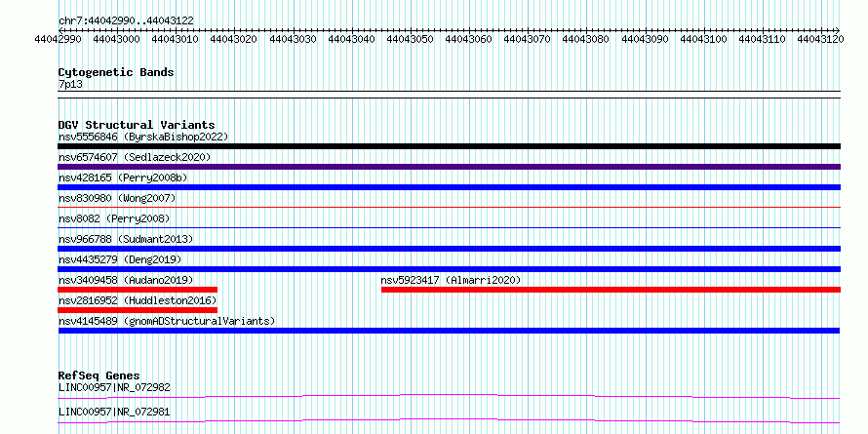Click the 7p13 band label
868x434 pixels.
point(70,85)
